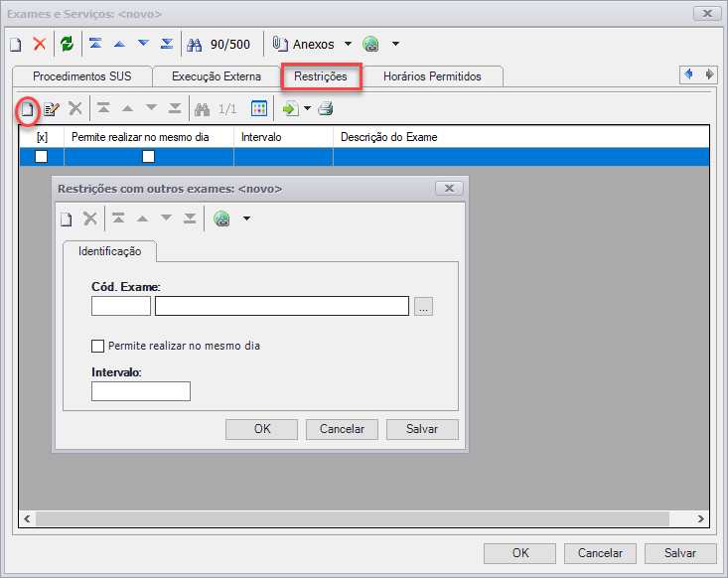Click Salvar in Exames e Serviços window
Image resolution: width=728 pixels, height=578 pixels.
(680, 553)
